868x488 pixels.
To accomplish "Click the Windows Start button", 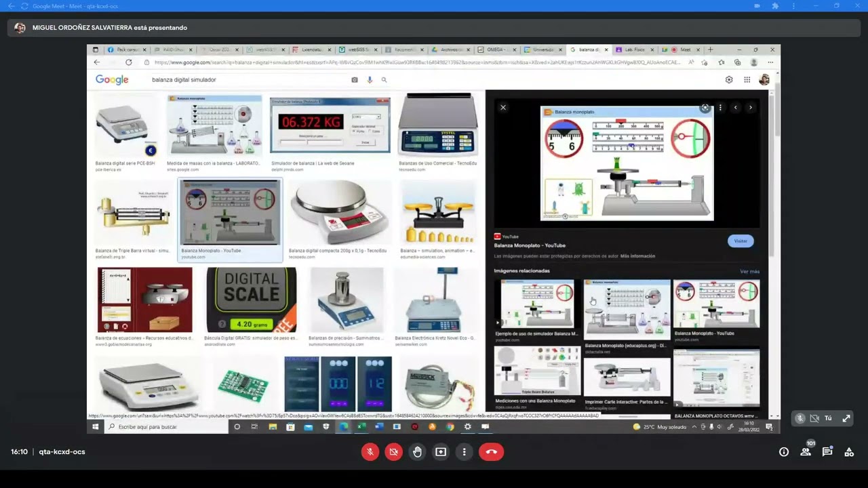I will point(96,427).
